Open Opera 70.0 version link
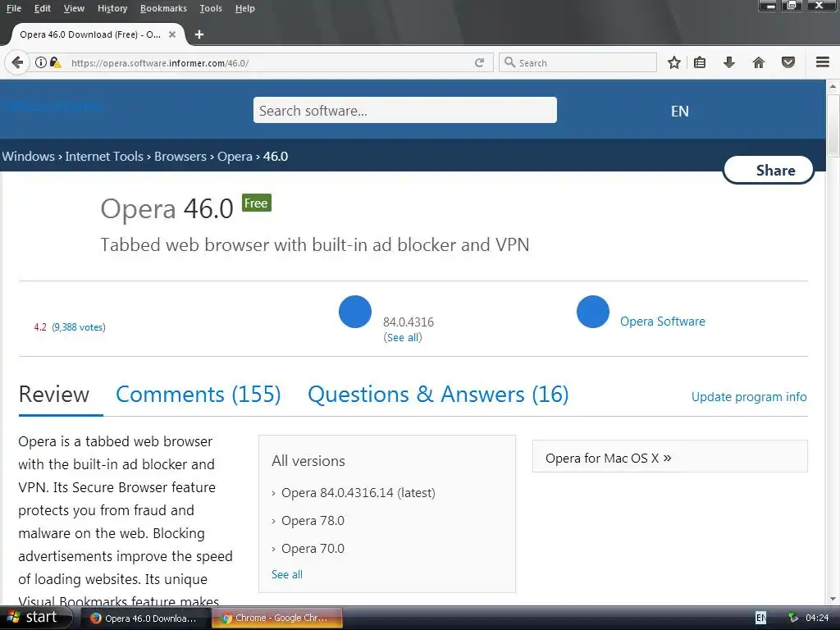The width and height of the screenshot is (840, 630). [313, 549]
